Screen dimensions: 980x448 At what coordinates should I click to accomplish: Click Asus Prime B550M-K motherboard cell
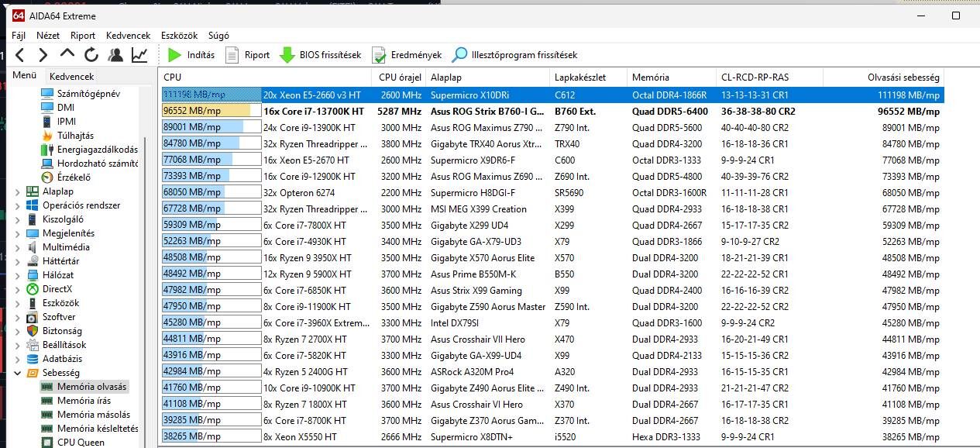pyautogui.click(x=473, y=274)
